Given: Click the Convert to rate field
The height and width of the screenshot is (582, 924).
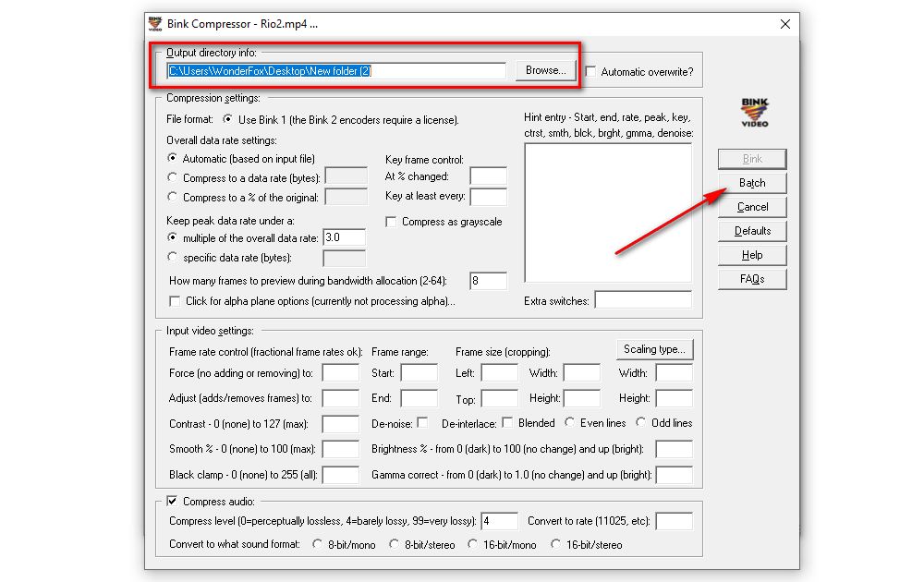Looking at the screenshot, I should (x=675, y=521).
